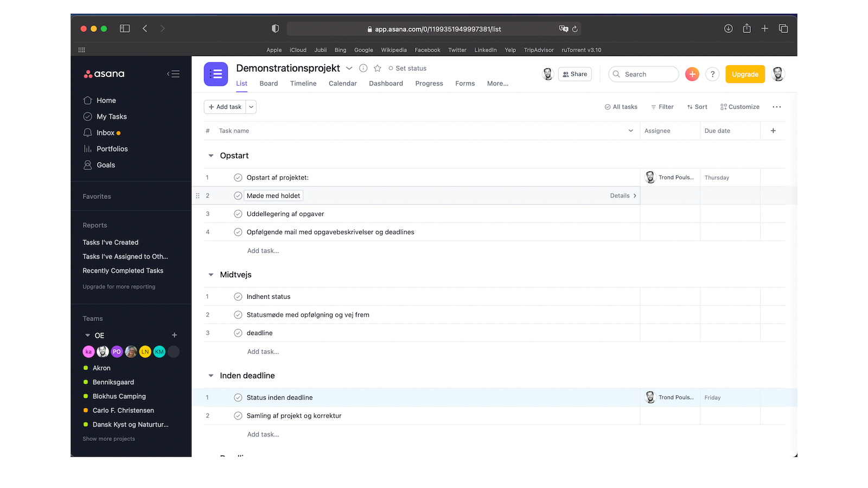Image resolution: width=868 pixels, height=488 pixels.
Task: Click the My Tasks checkmark icon
Action: tap(87, 116)
